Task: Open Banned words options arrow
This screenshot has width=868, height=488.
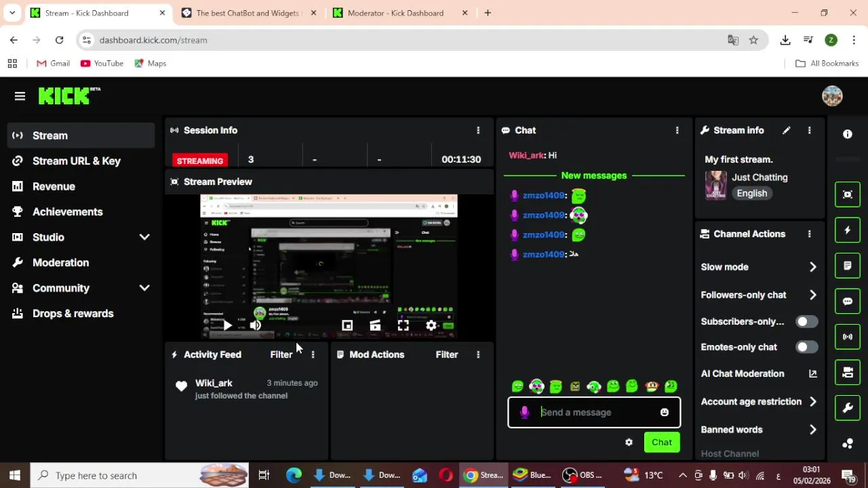Action: [812, 430]
